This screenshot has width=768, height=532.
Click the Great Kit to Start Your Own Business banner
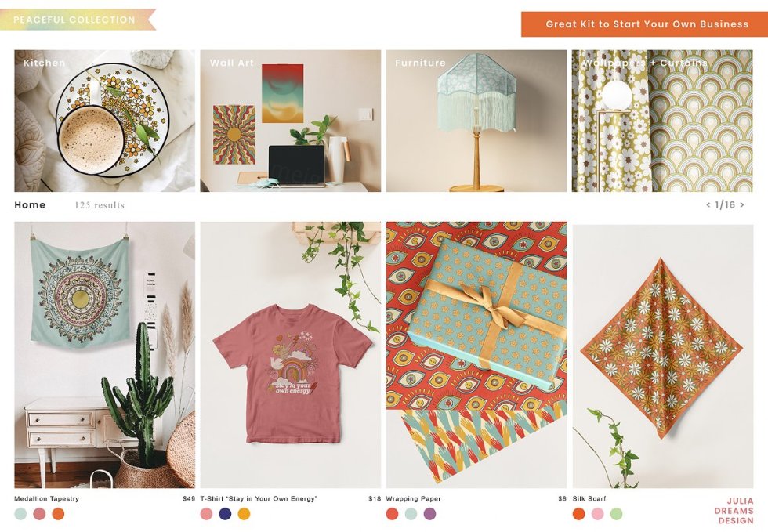click(644, 24)
